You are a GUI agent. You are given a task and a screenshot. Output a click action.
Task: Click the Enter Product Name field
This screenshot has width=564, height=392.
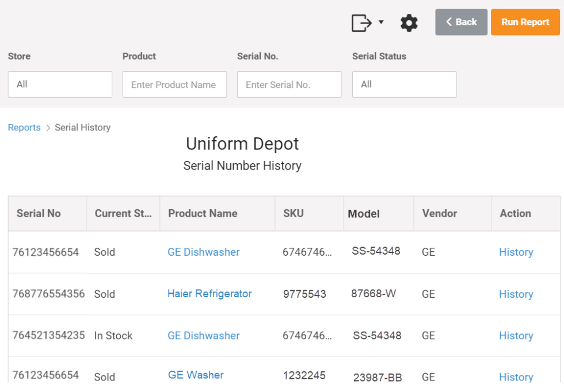point(174,84)
